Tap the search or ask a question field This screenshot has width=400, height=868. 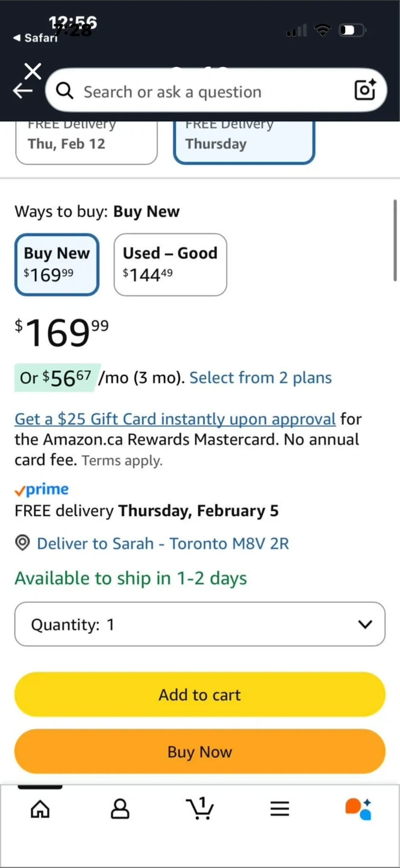coord(205,92)
